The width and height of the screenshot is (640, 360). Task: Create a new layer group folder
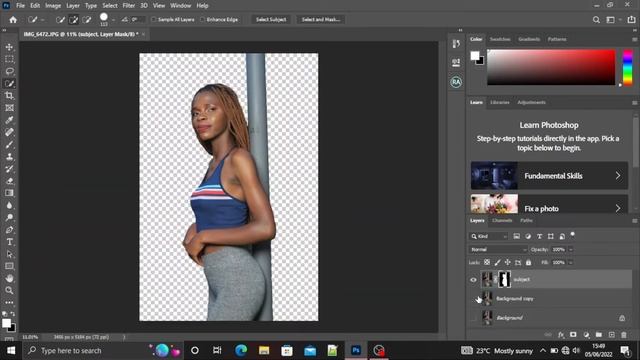coord(599,335)
